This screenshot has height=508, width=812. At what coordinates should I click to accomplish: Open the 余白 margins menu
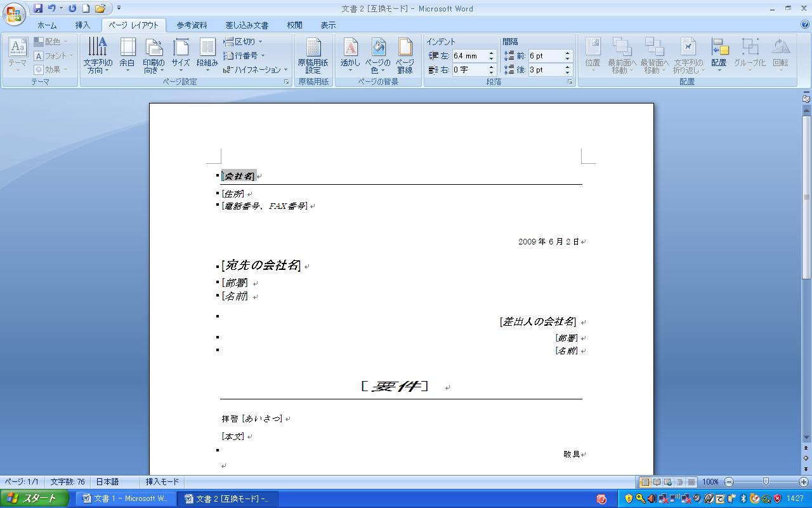pos(128,55)
